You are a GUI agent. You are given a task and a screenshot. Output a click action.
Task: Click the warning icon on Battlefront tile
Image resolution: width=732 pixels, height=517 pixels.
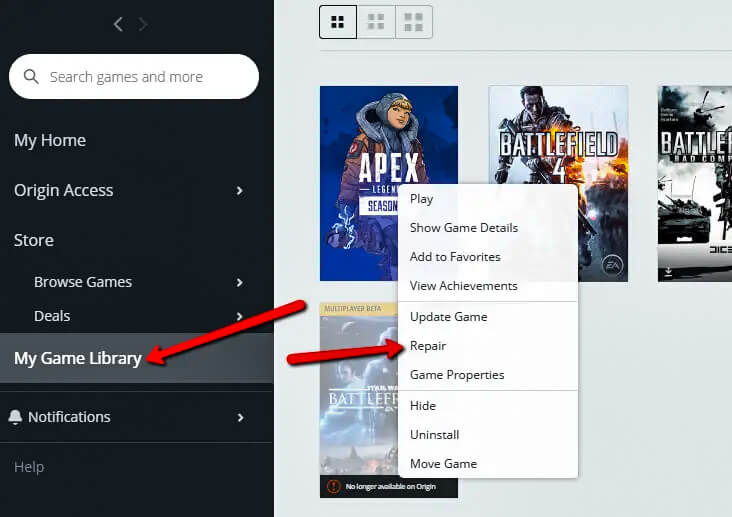(x=333, y=486)
